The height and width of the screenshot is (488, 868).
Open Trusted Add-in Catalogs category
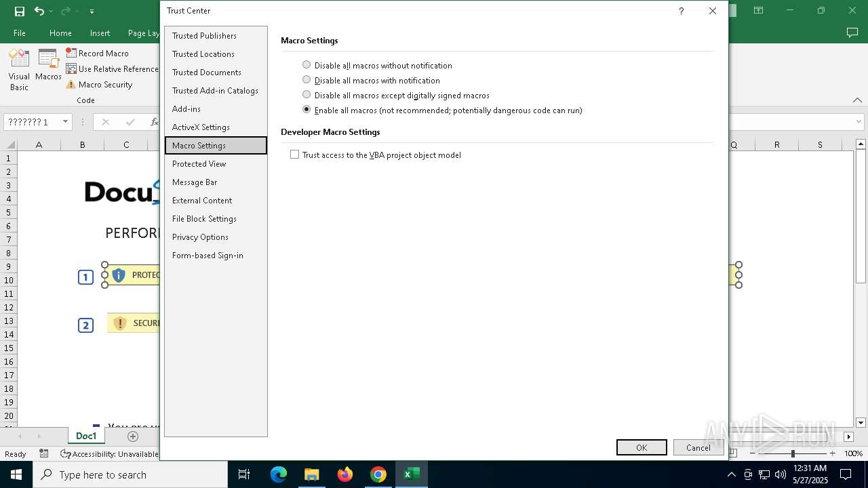[x=216, y=90]
